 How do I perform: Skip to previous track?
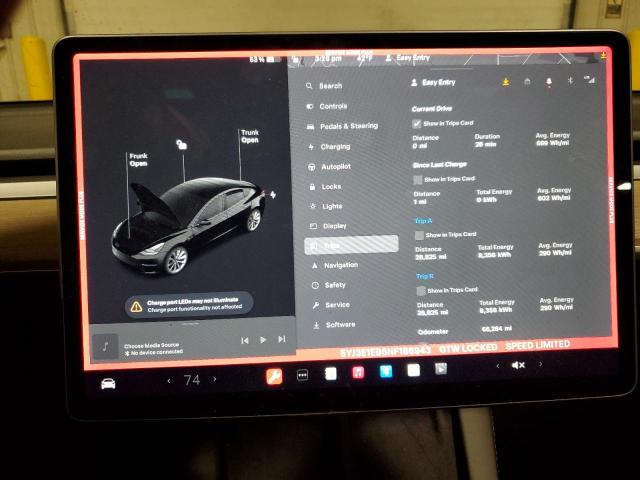[x=244, y=340]
